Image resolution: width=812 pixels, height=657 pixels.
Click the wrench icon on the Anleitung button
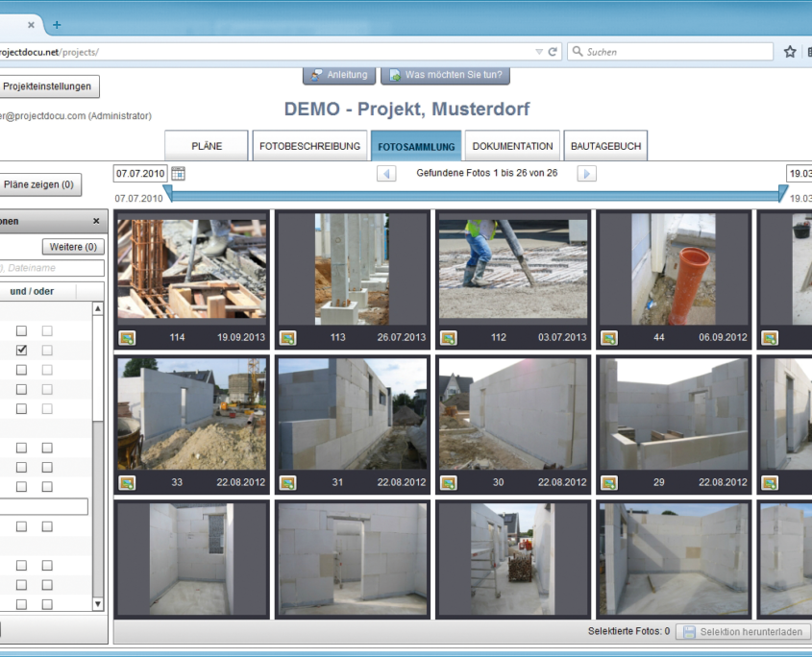pyautogui.click(x=314, y=74)
